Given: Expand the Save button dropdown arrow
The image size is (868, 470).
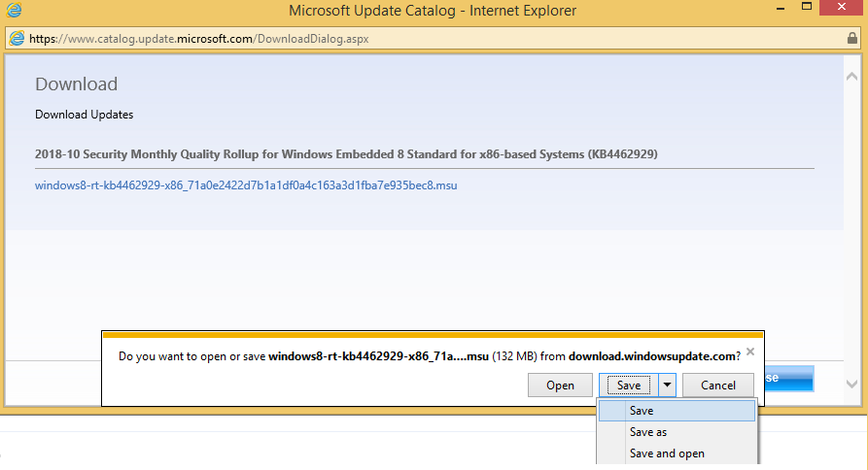Looking at the screenshot, I should pyautogui.click(x=667, y=386).
